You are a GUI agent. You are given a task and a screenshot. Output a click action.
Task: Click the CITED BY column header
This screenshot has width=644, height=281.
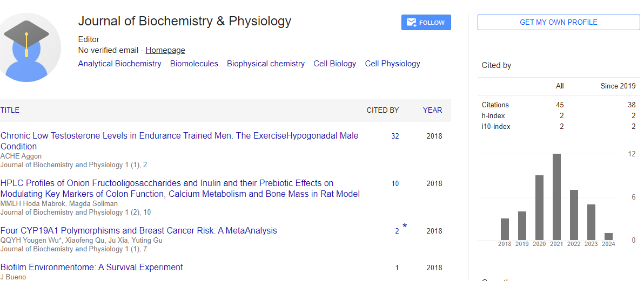point(383,111)
